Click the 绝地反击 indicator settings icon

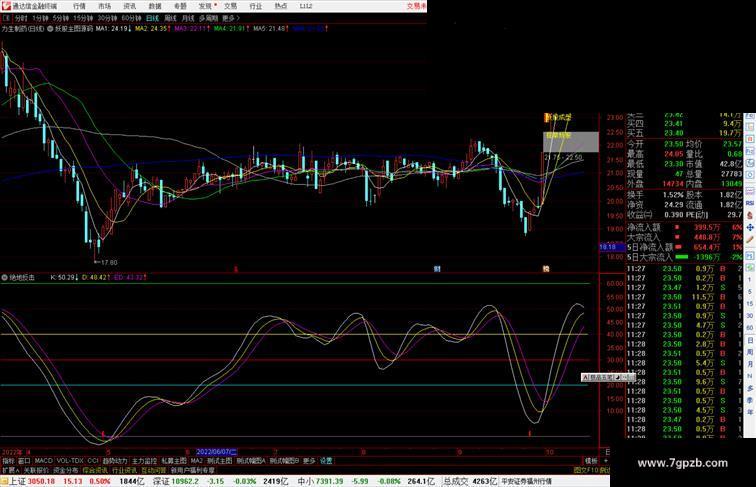[x=4, y=278]
